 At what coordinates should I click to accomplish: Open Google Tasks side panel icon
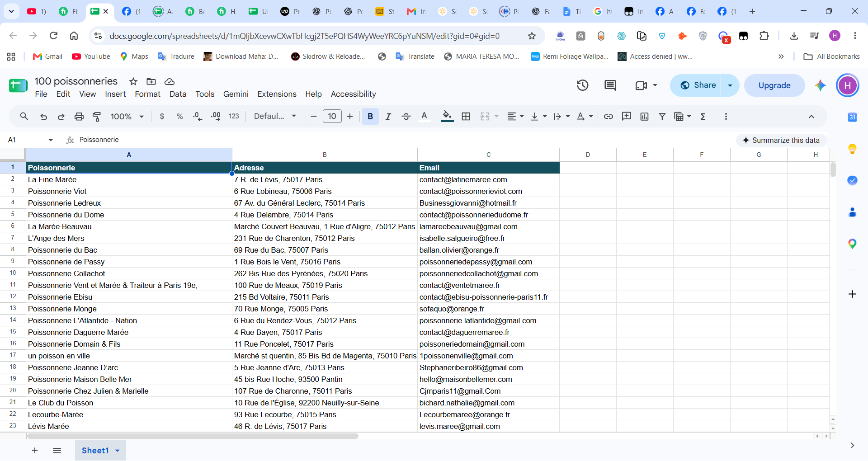[852, 180]
